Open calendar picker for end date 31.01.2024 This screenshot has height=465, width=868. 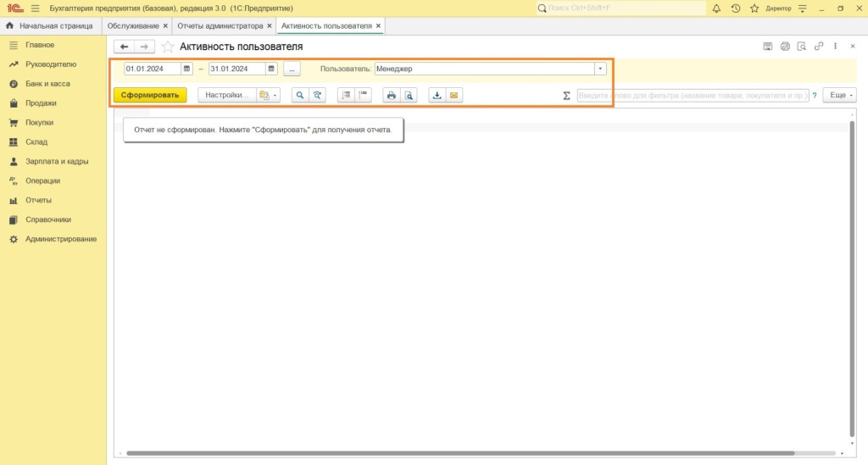coord(271,69)
